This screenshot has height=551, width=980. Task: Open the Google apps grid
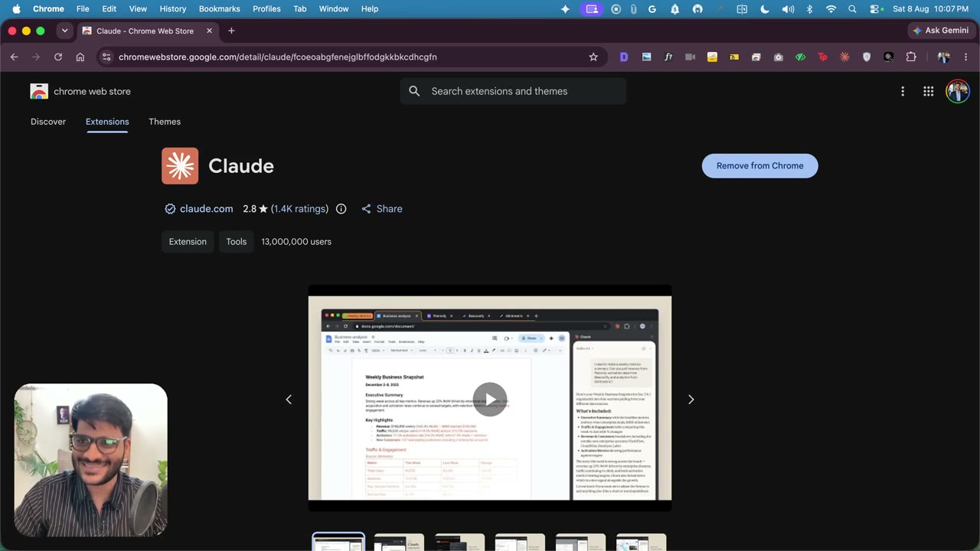(x=929, y=91)
